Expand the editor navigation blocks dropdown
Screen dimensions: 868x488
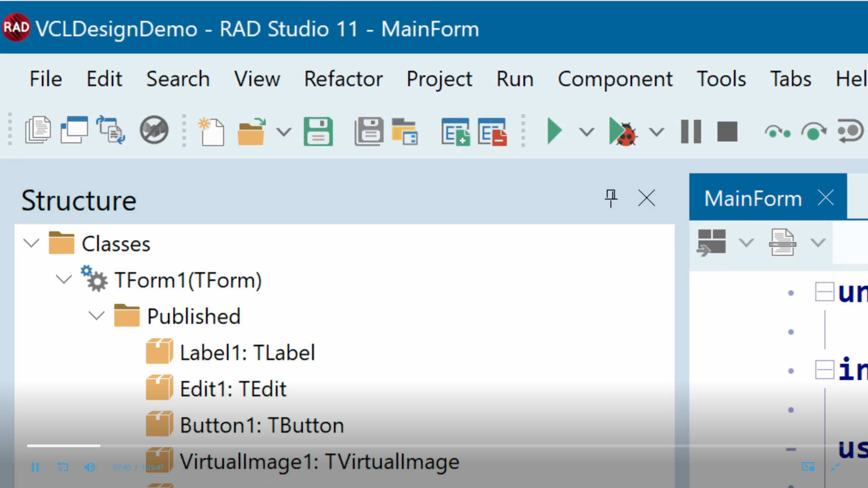point(746,243)
